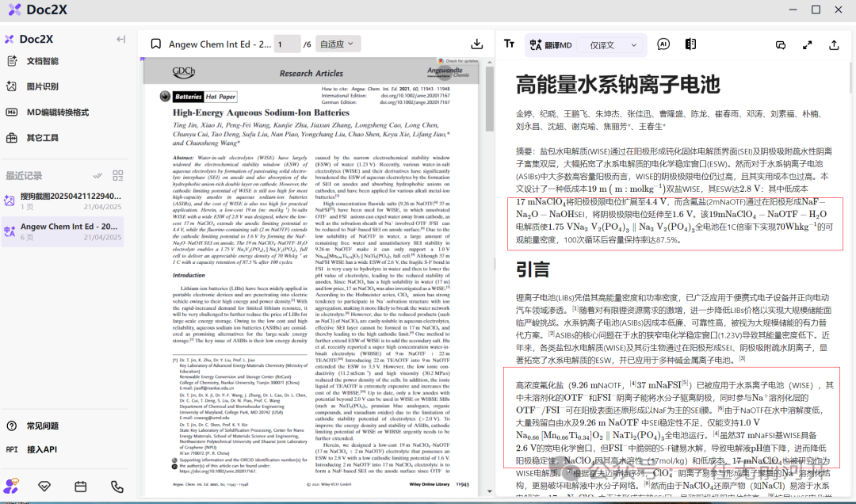Expand the translation panel to fullscreen
This screenshot has width=856, height=504.
[x=807, y=45]
